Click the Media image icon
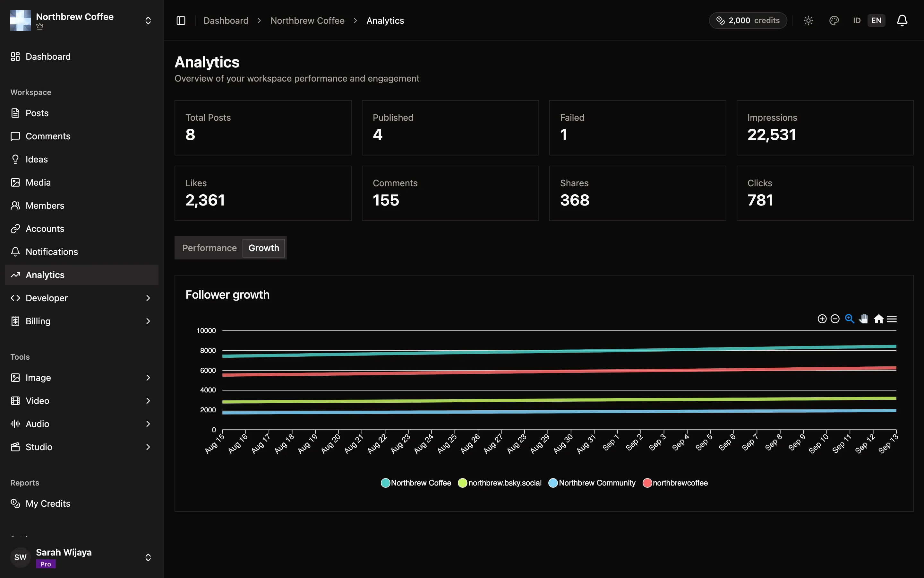Image resolution: width=924 pixels, height=578 pixels. point(15,182)
